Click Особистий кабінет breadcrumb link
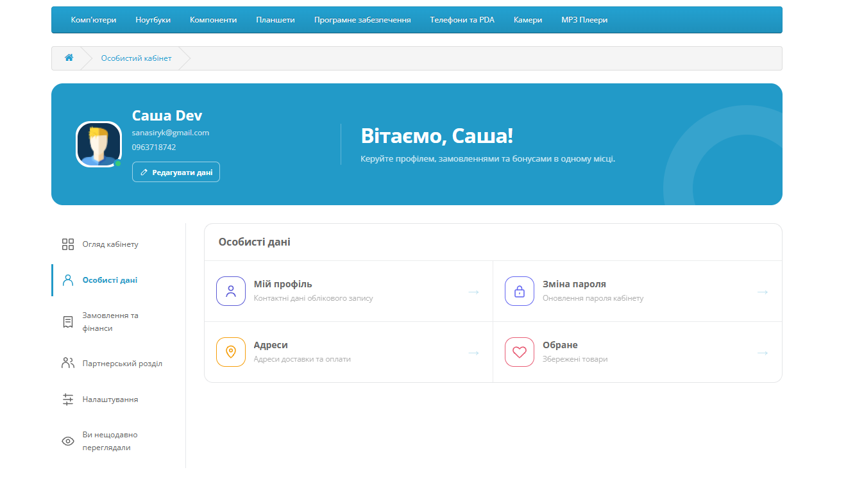The height and width of the screenshot is (504, 864). pyautogui.click(x=136, y=58)
